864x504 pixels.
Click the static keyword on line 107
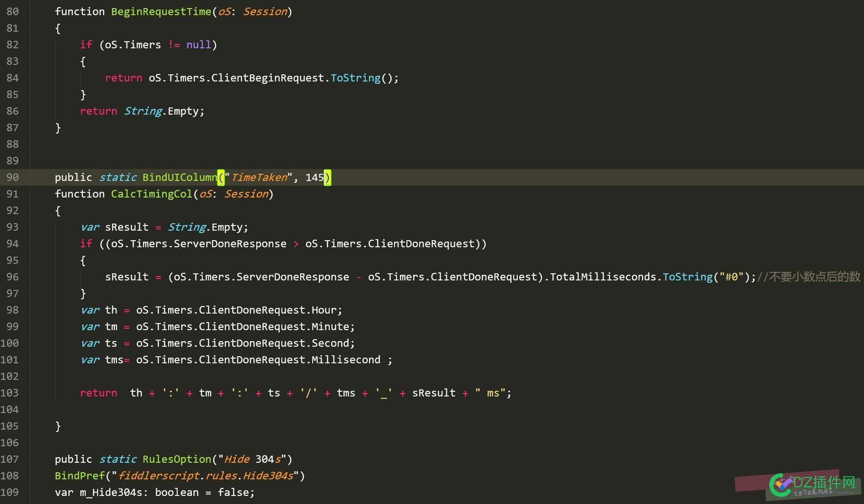[x=117, y=459]
